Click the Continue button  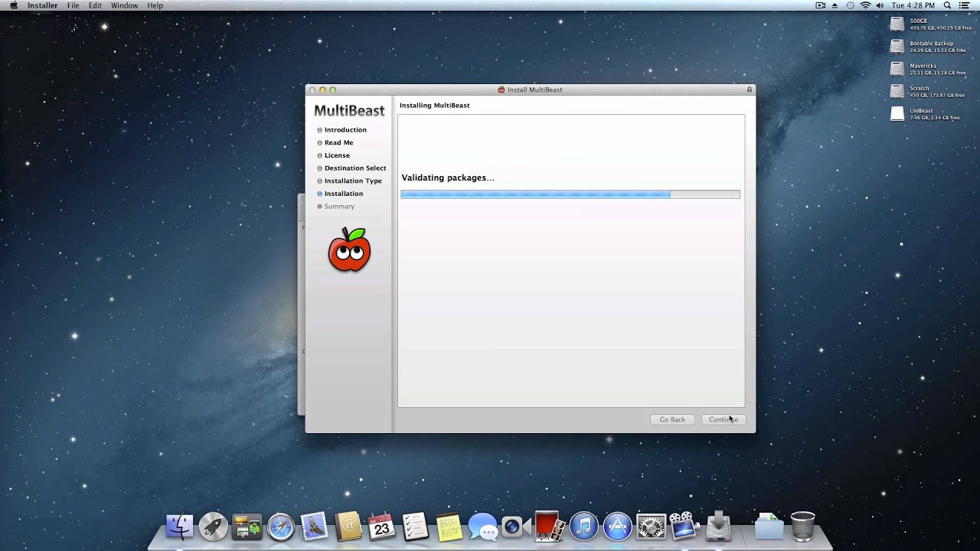(723, 419)
